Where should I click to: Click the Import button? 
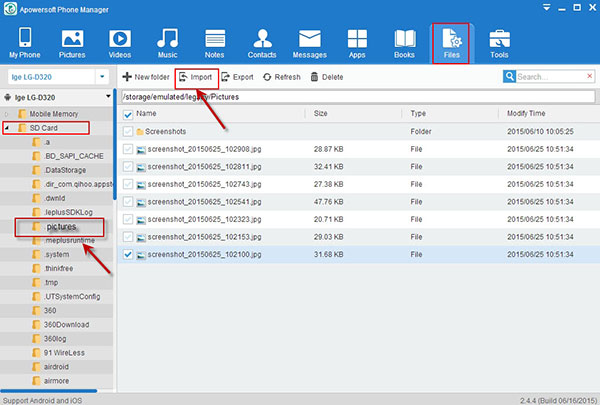[x=196, y=77]
